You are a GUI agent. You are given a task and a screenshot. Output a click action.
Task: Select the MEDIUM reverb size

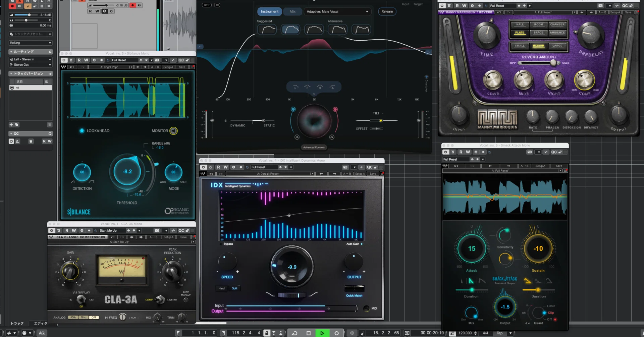click(539, 46)
